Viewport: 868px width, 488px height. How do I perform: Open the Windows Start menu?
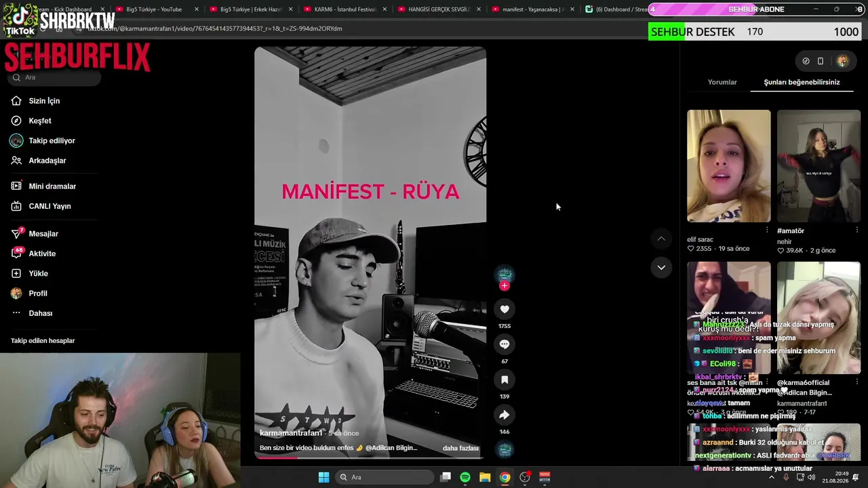click(x=323, y=477)
